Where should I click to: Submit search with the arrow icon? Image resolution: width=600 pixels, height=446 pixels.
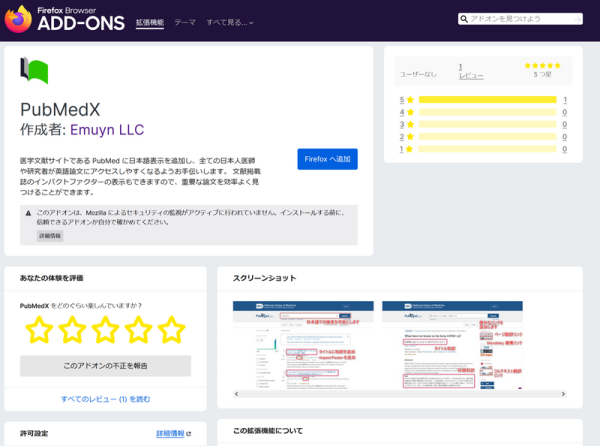tap(577, 19)
